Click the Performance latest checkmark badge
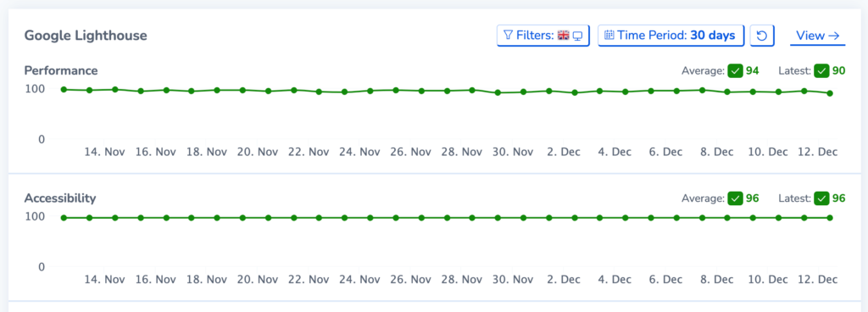The width and height of the screenshot is (868, 312). (x=821, y=71)
